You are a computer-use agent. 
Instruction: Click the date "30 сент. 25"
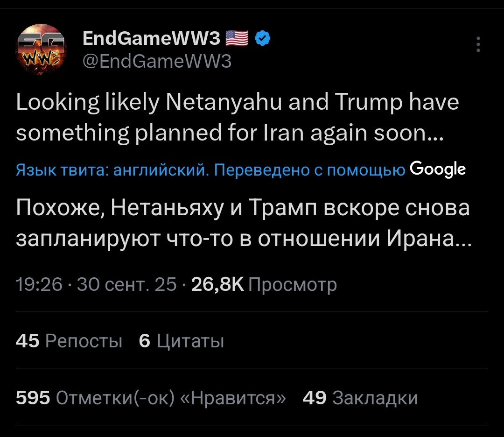tap(127, 284)
